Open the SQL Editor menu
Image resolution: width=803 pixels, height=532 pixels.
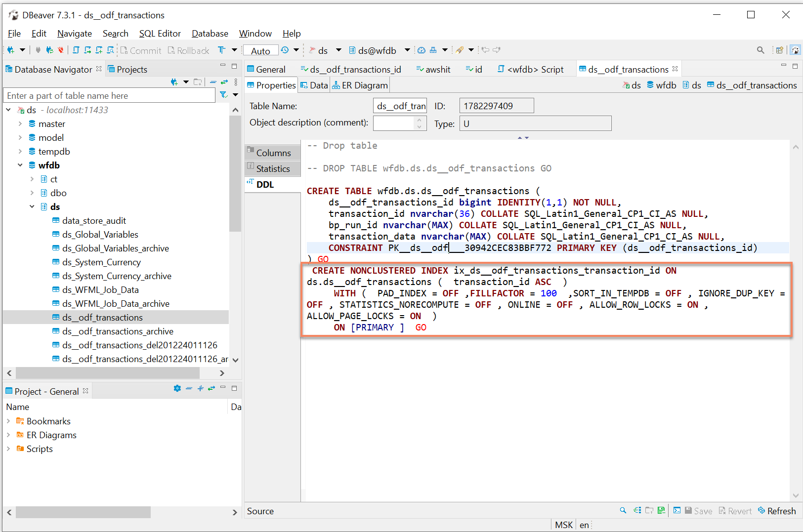tap(160, 34)
